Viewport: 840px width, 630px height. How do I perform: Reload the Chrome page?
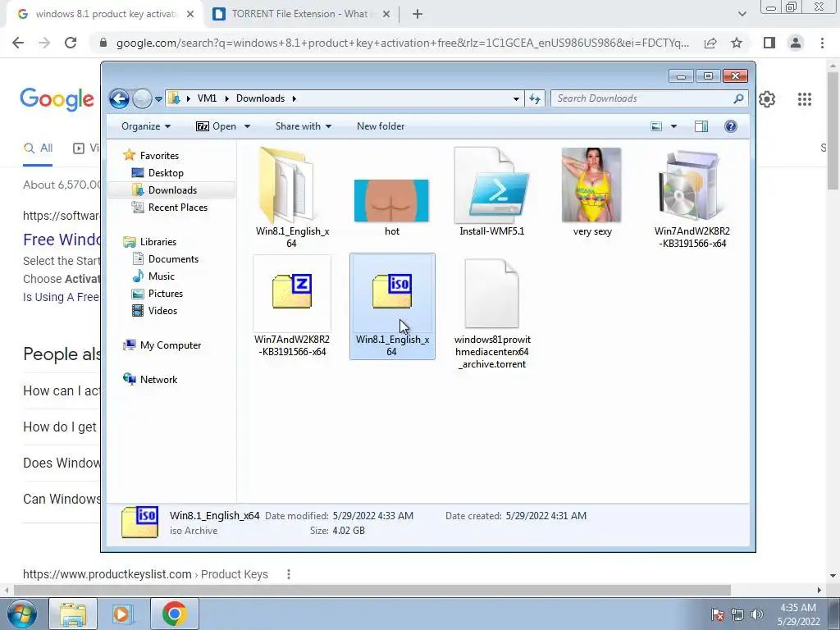[71, 43]
